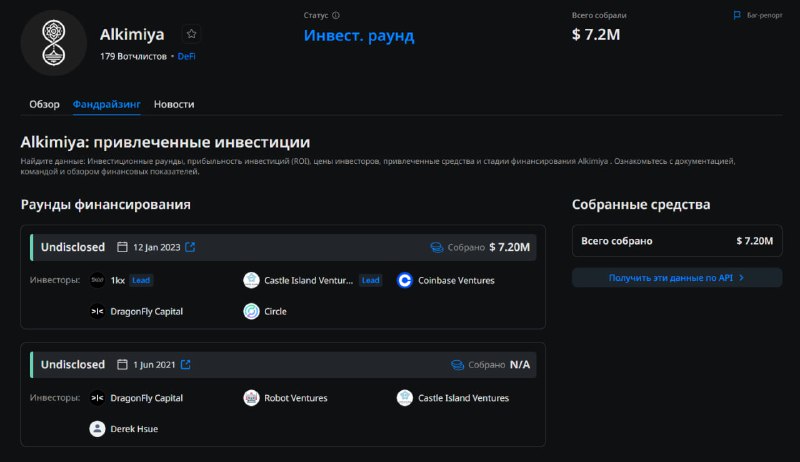The height and width of the screenshot is (462, 800).
Task: Open Castle Island Ventures in 2021 round
Action: [x=463, y=398]
